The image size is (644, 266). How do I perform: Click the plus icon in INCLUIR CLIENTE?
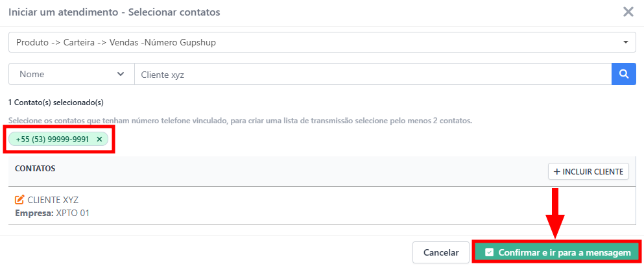pyautogui.click(x=557, y=172)
